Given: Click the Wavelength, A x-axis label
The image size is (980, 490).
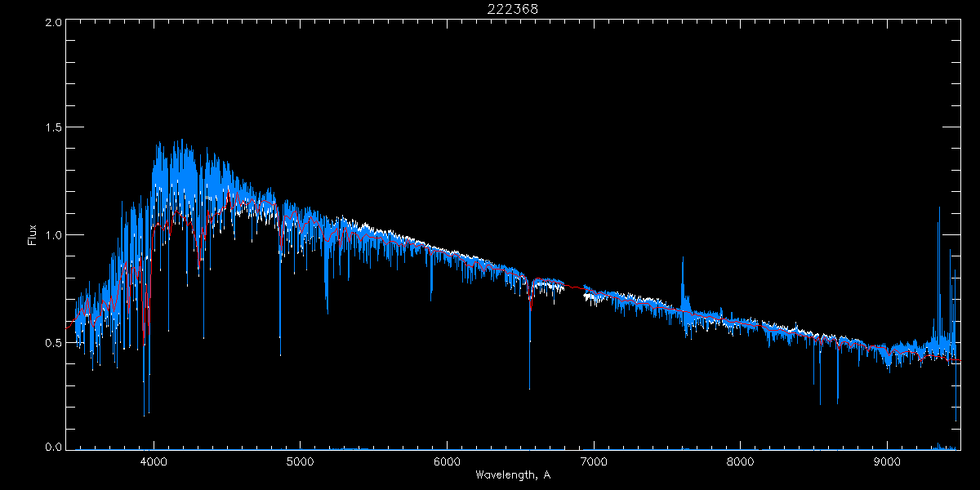Looking at the screenshot, I should 513,475.
